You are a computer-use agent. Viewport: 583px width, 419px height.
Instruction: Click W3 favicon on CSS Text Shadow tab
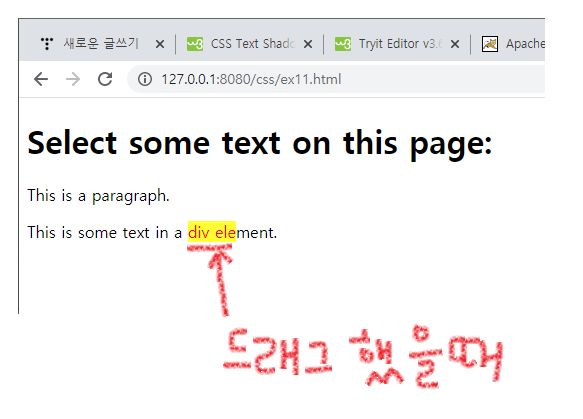[x=195, y=44]
